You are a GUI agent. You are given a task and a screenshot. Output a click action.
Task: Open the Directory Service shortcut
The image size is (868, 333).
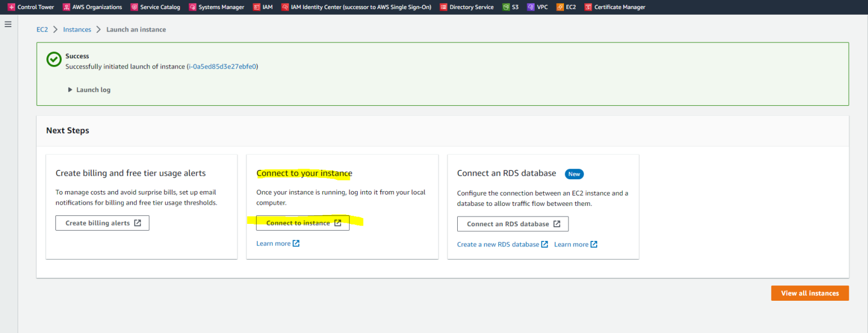point(466,7)
